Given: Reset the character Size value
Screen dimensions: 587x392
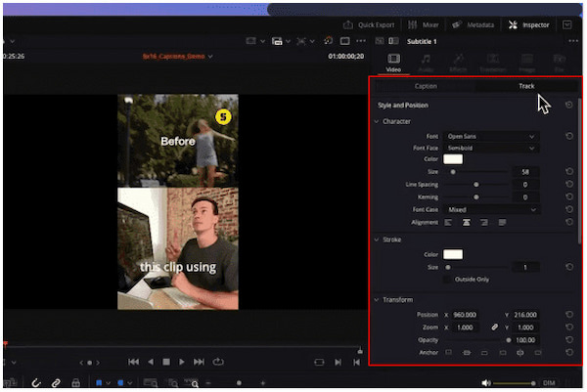Looking at the screenshot, I should click(x=568, y=172).
